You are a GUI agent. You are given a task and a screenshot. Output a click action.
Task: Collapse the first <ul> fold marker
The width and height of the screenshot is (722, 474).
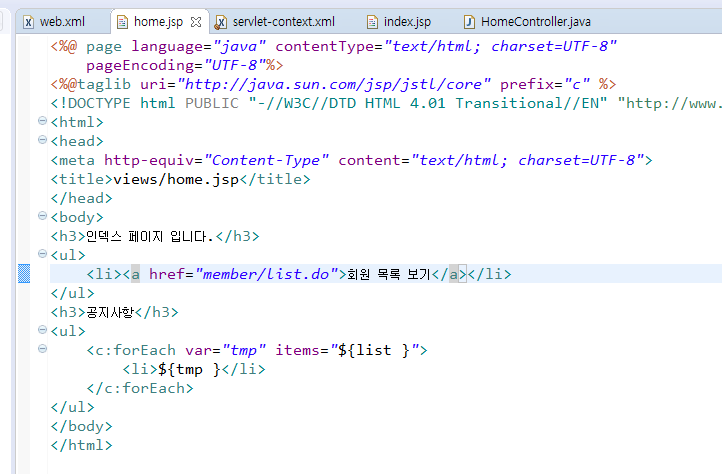click(x=42, y=253)
